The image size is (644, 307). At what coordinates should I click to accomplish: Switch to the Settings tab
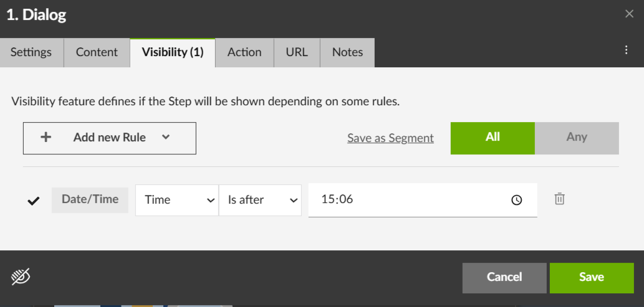tap(31, 52)
